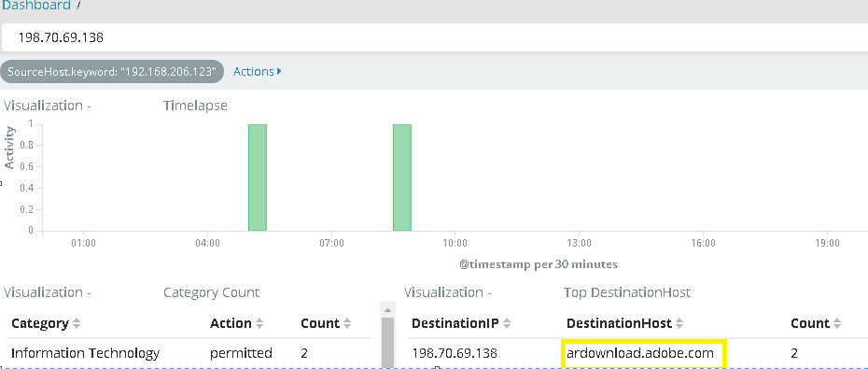Click the Category column header
Viewport: 868px width, 369px height.
40,323
